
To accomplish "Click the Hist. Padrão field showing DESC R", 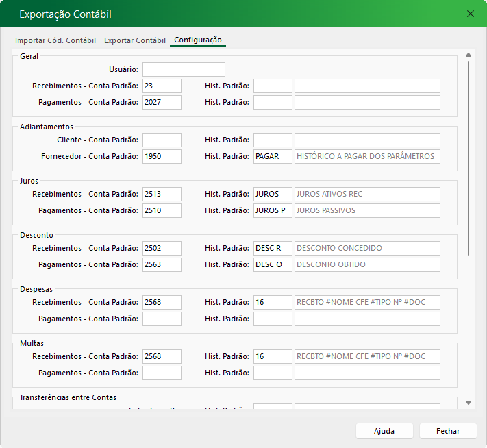I will pos(273,248).
